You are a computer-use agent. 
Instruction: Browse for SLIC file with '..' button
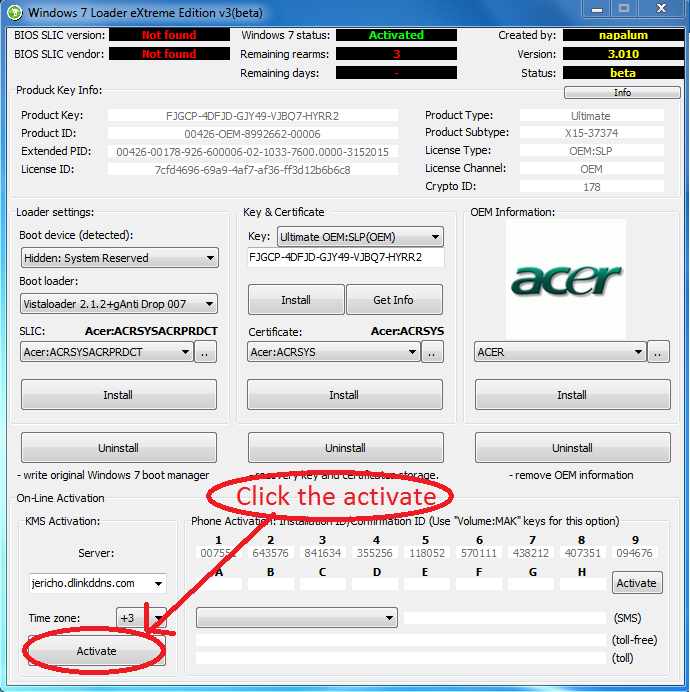click(205, 352)
